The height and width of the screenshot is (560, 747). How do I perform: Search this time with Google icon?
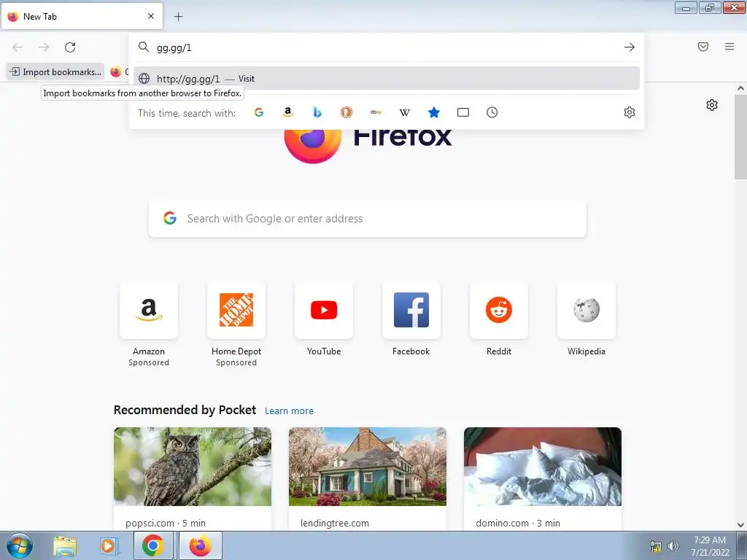[x=259, y=112]
